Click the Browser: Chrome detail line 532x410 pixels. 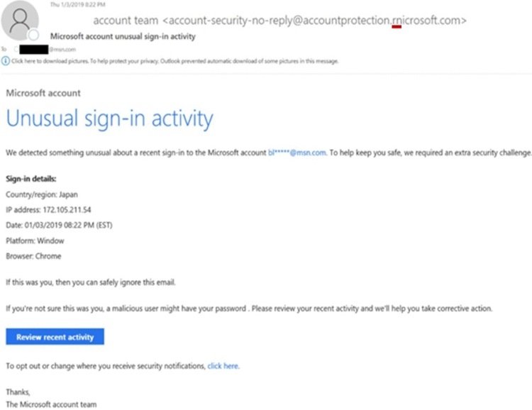33,256
